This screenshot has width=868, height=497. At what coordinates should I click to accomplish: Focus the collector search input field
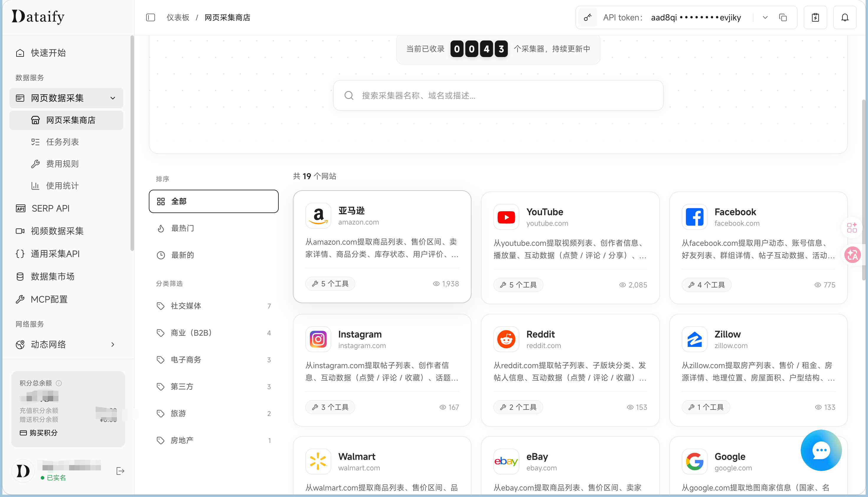point(498,95)
